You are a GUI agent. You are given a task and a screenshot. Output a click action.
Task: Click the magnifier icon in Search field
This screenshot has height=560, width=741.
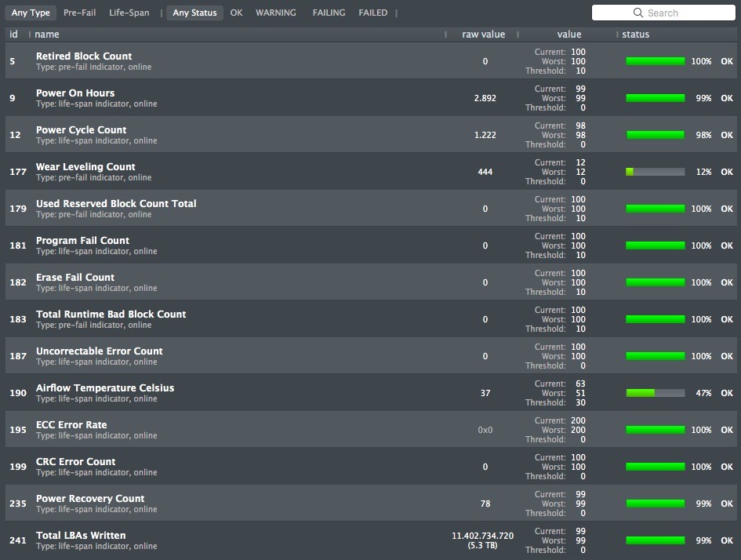pos(638,13)
